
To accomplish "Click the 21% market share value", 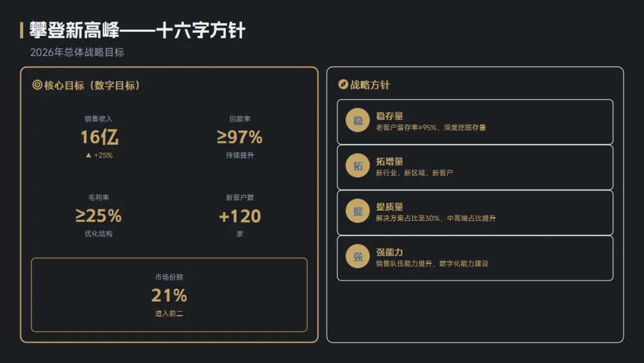I will point(169,296).
